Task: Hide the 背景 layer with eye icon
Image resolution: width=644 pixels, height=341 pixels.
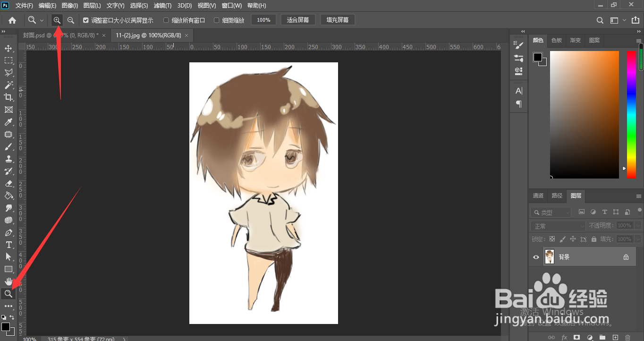Action: tap(536, 257)
